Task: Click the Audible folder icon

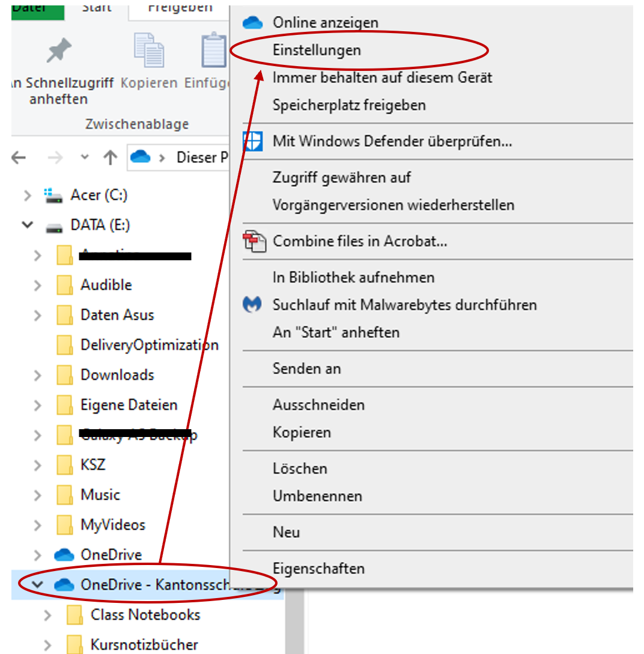Action: [64, 285]
